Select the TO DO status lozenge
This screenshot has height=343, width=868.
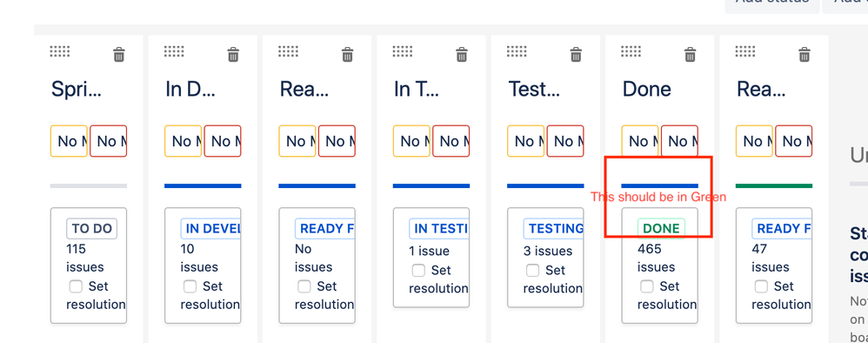(x=92, y=228)
